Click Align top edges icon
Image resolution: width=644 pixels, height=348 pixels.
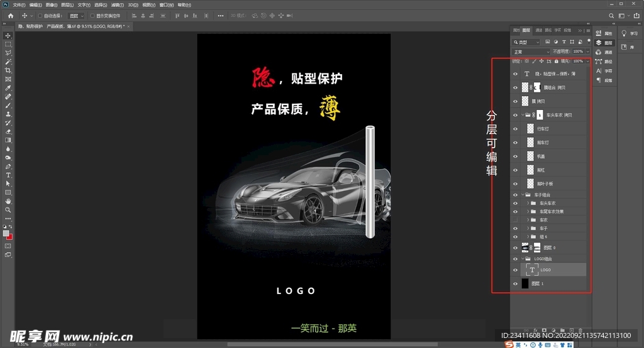[177, 16]
